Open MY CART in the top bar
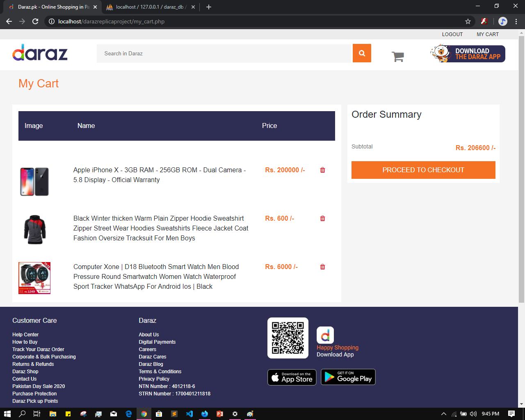This screenshot has width=525, height=420. click(x=488, y=34)
